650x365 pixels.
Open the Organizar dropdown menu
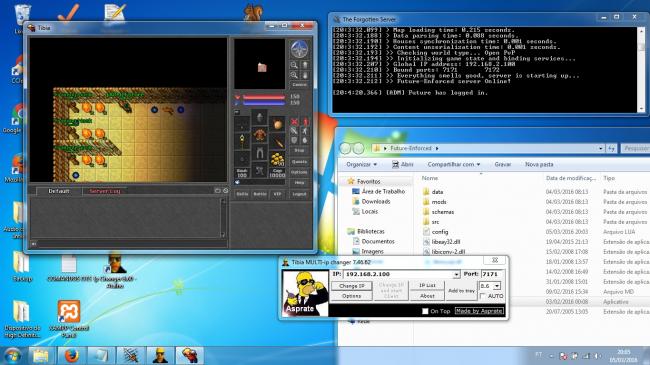361,164
